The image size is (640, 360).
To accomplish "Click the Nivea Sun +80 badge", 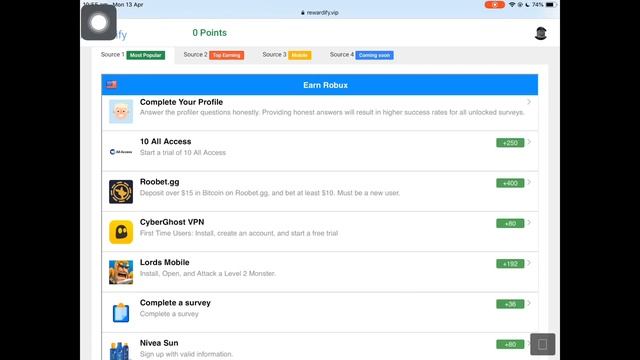I will [510, 344].
